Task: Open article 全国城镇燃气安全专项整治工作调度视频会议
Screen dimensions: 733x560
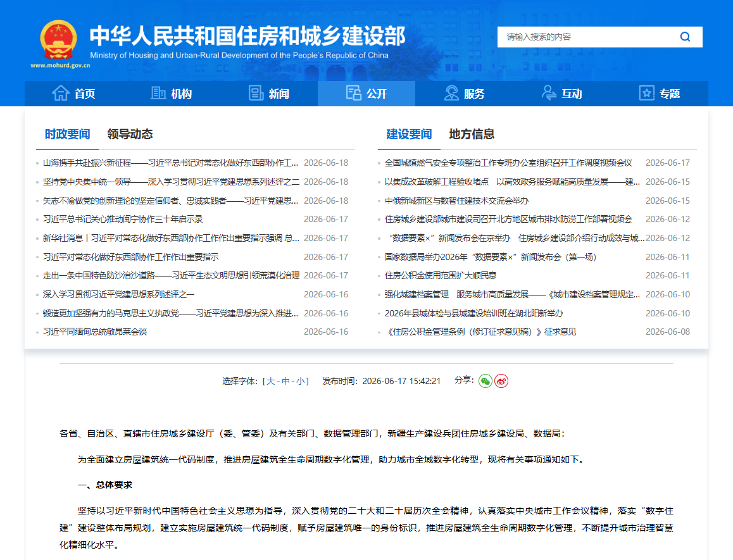Action: coord(508,163)
